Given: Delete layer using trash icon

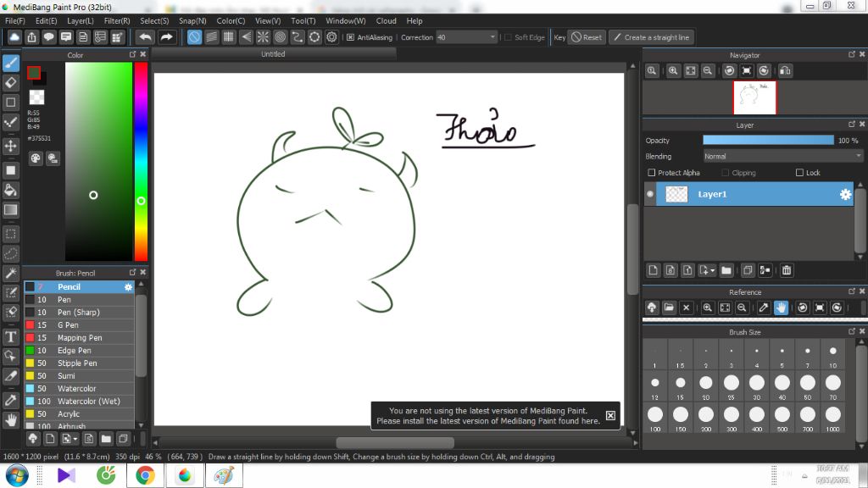Looking at the screenshot, I should point(787,270).
